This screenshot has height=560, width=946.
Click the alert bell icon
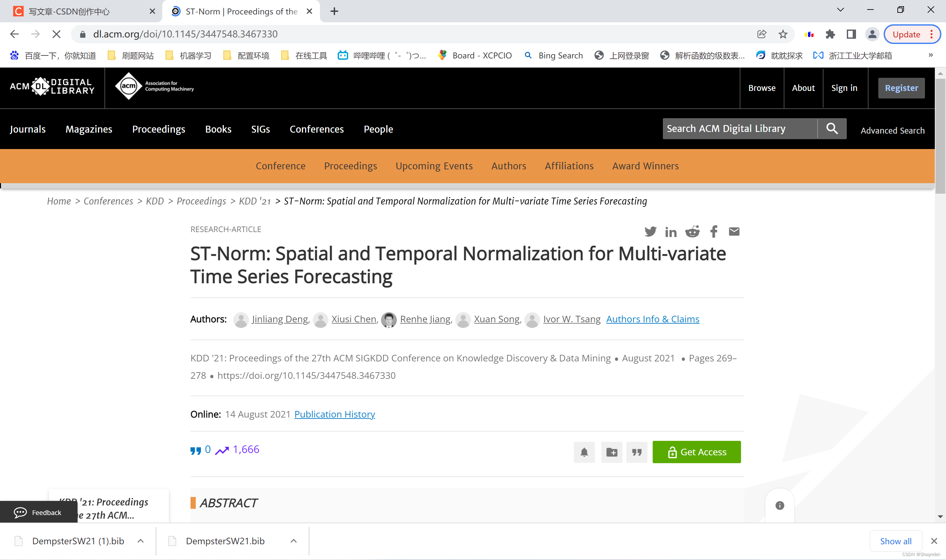tap(584, 452)
